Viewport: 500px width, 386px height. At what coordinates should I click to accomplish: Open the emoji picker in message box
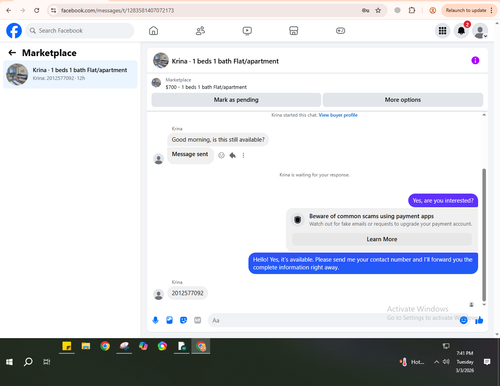click(463, 320)
